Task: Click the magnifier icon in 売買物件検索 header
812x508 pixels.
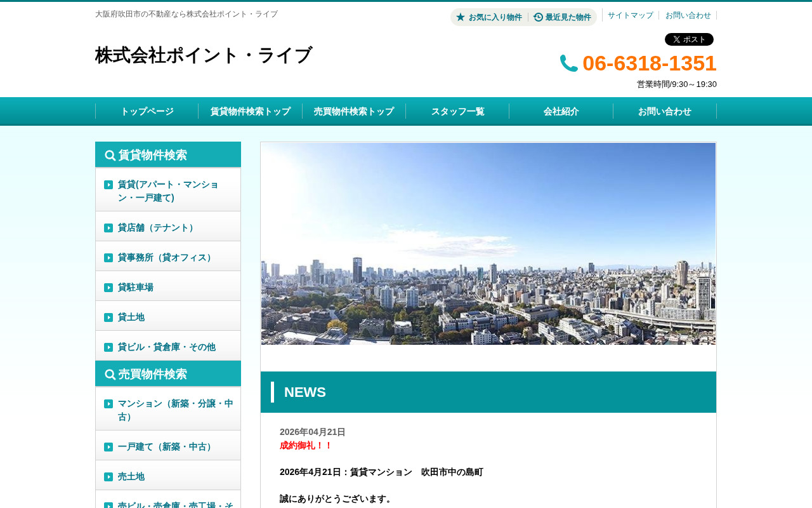Action: point(110,375)
